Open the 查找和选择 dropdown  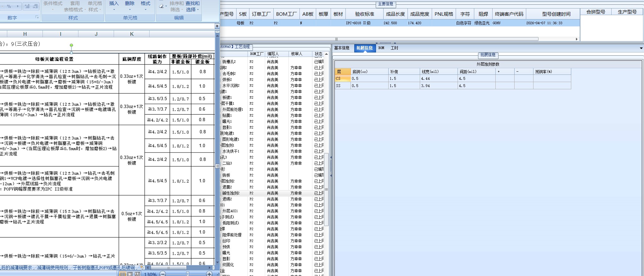click(192, 6)
